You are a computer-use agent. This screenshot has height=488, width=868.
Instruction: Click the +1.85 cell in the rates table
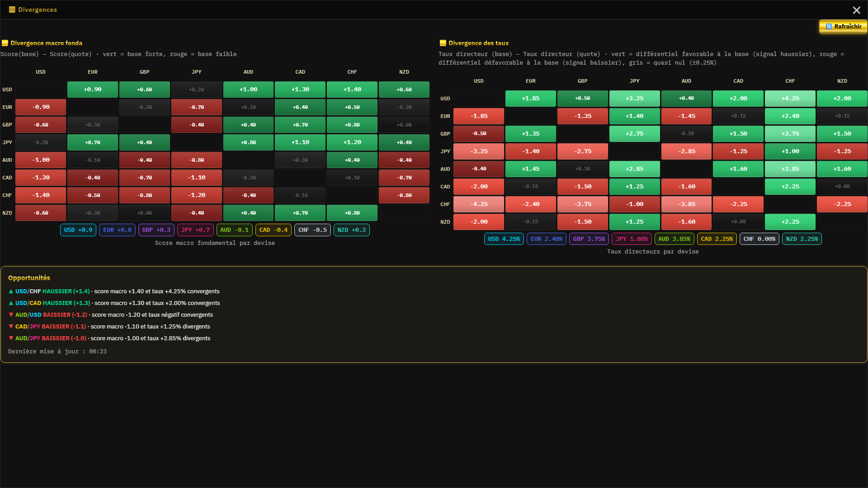click(531, 99)
